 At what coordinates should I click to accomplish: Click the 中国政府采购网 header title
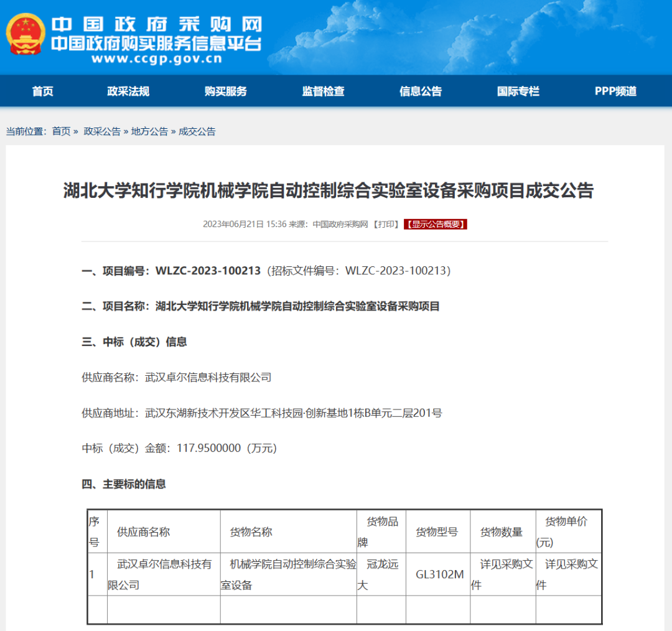pos(157,24)
